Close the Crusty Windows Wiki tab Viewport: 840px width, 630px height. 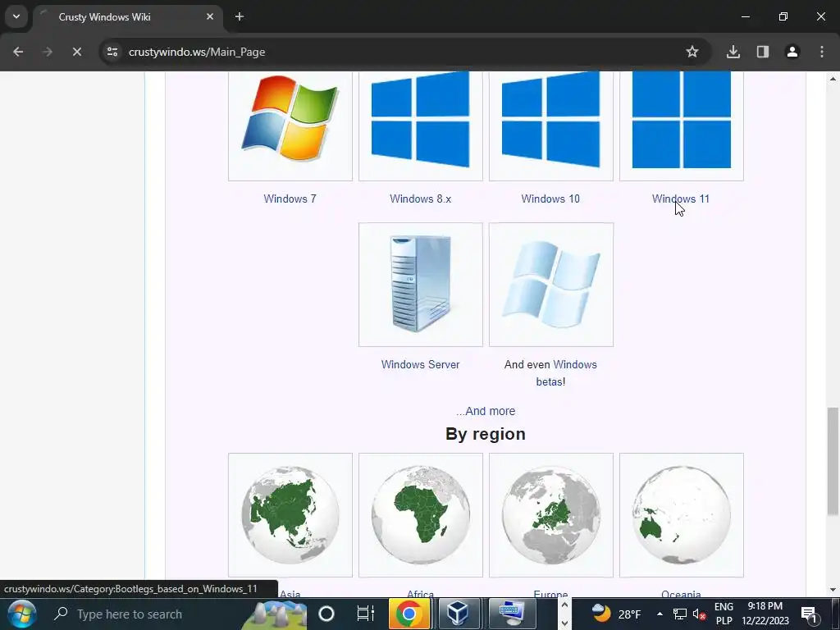(210, 16)
